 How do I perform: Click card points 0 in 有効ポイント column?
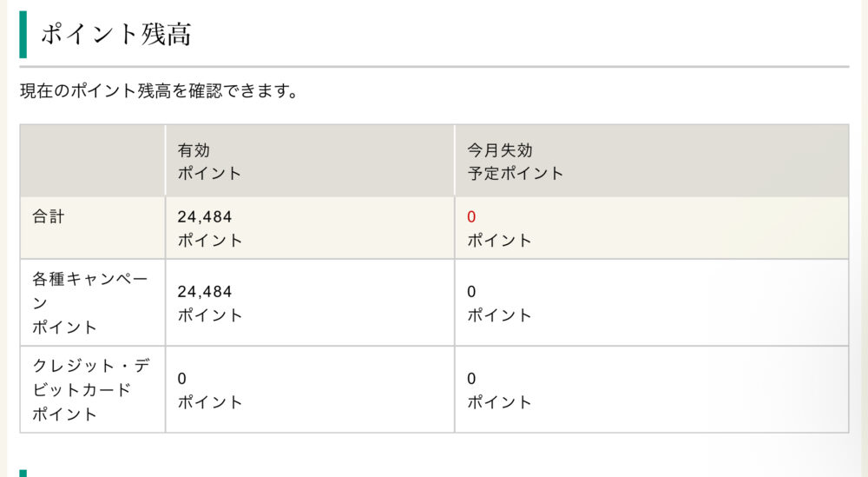[181, 379]
